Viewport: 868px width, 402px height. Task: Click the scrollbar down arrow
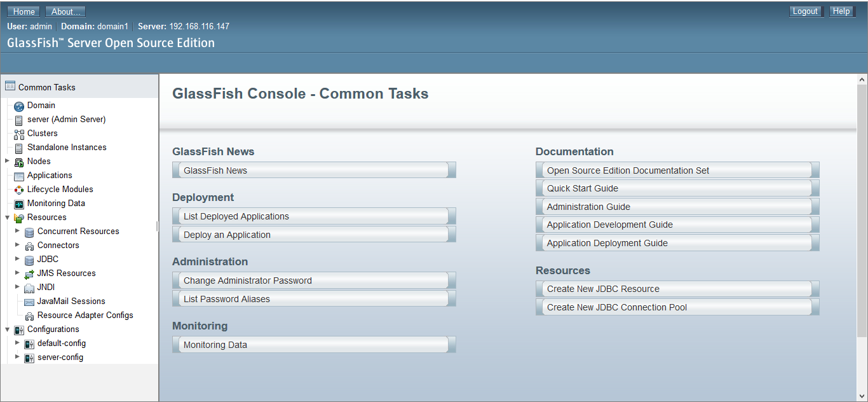tap(862, 396)
